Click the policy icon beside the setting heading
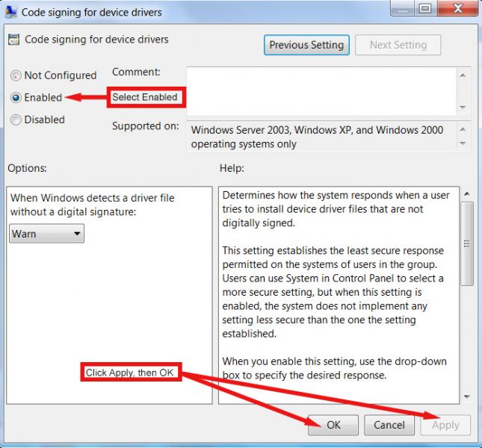 coord(14,40)
